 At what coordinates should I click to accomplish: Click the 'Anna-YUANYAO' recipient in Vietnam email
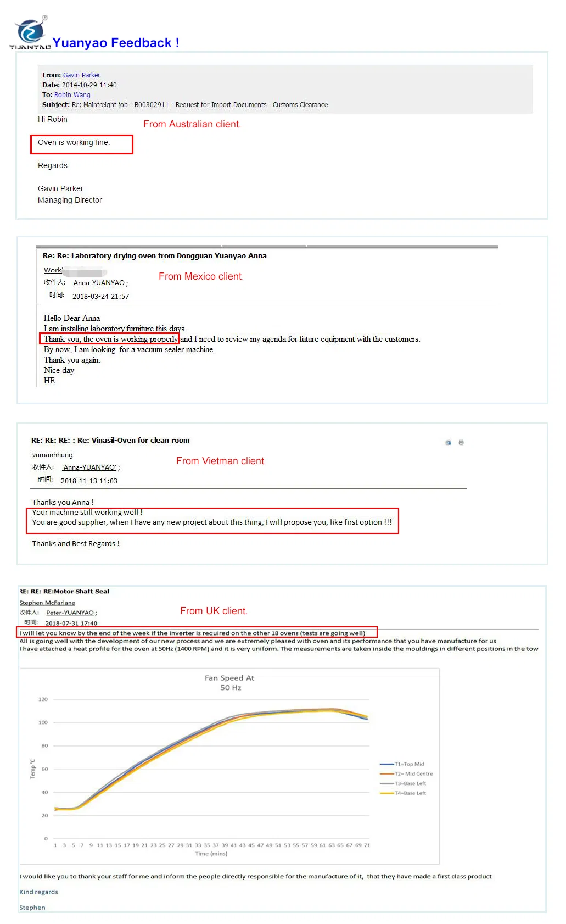click(x=89, y=467)
